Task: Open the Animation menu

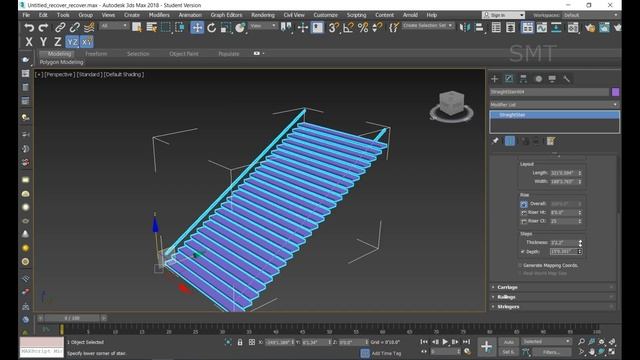Action: [x=190, y=15]
